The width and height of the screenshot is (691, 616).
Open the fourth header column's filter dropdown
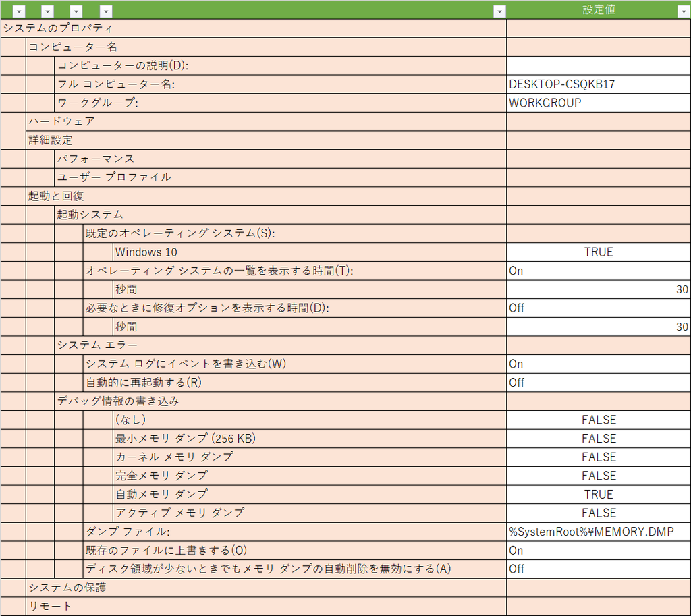tap(106, 11)
